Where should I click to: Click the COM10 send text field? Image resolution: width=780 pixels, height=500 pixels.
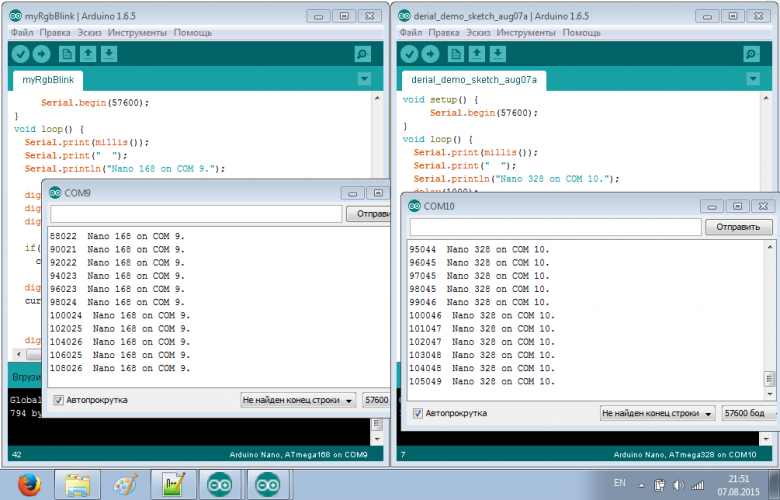pyautogui.click(x=555, y=227)
